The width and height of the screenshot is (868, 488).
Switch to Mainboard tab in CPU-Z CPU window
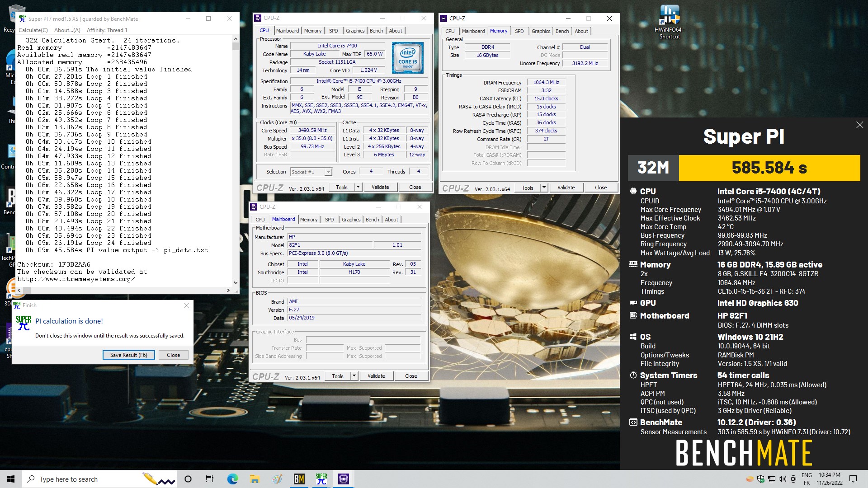pos(288,31)
